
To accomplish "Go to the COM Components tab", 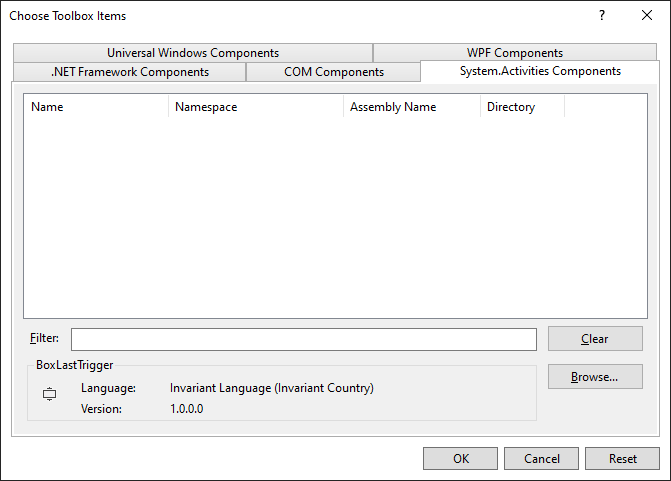I will click(333, 72).
